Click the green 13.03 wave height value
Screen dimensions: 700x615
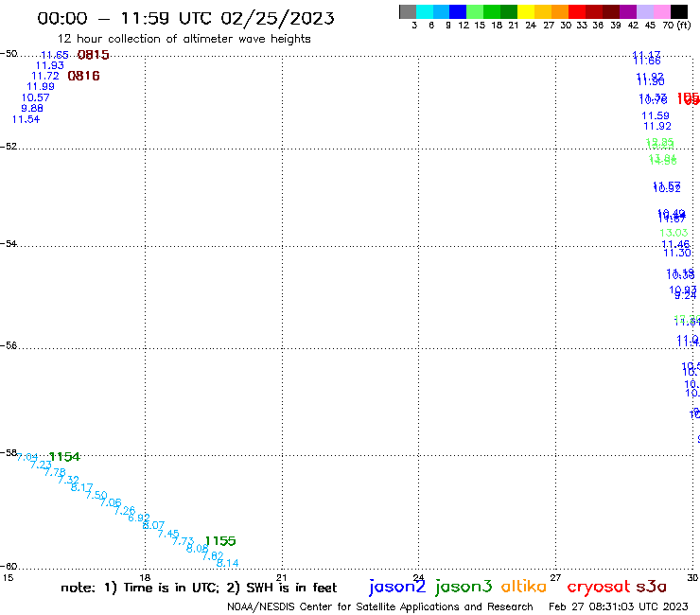click(x=674, y=233)
